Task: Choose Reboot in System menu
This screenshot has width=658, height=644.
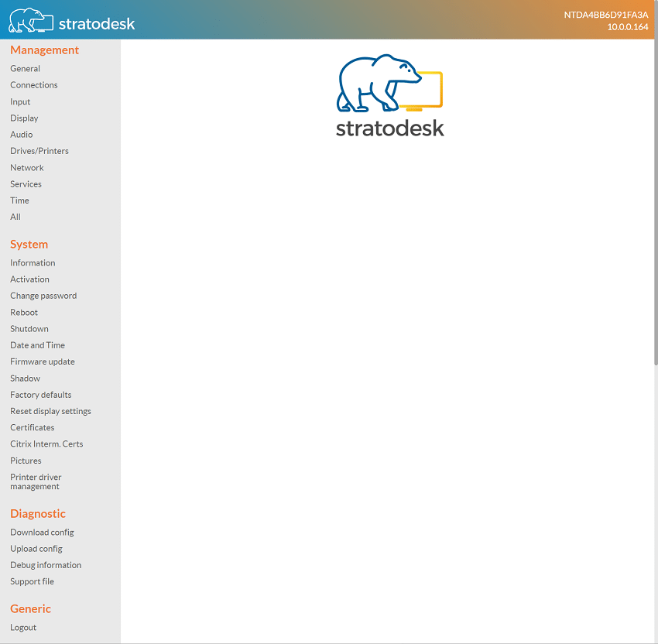Action: [24, 312]
